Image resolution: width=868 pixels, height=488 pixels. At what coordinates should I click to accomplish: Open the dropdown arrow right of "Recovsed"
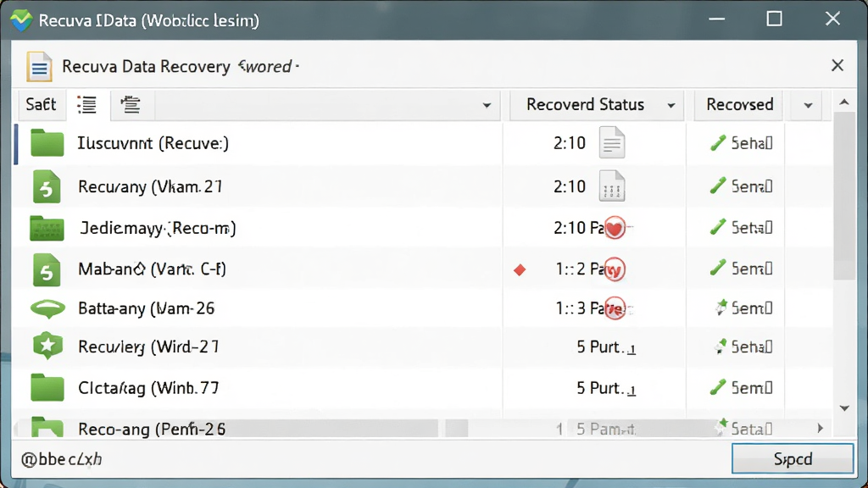coord(808,105)
